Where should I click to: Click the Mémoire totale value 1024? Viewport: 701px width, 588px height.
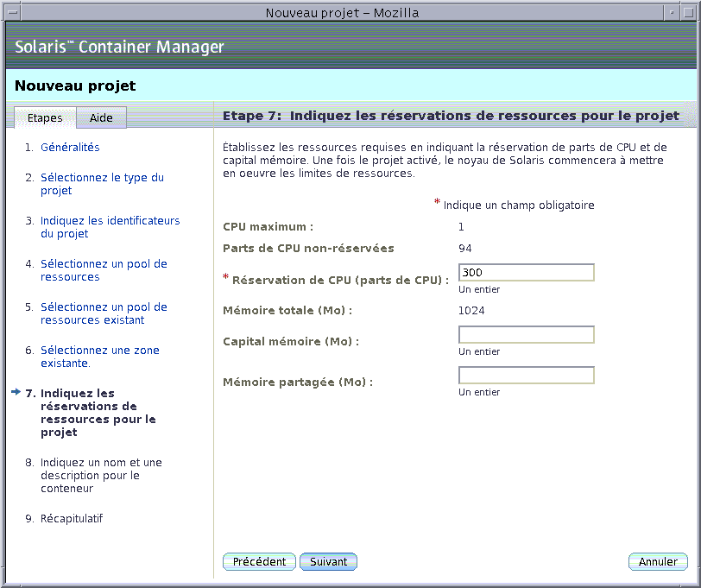coord(471,310)
